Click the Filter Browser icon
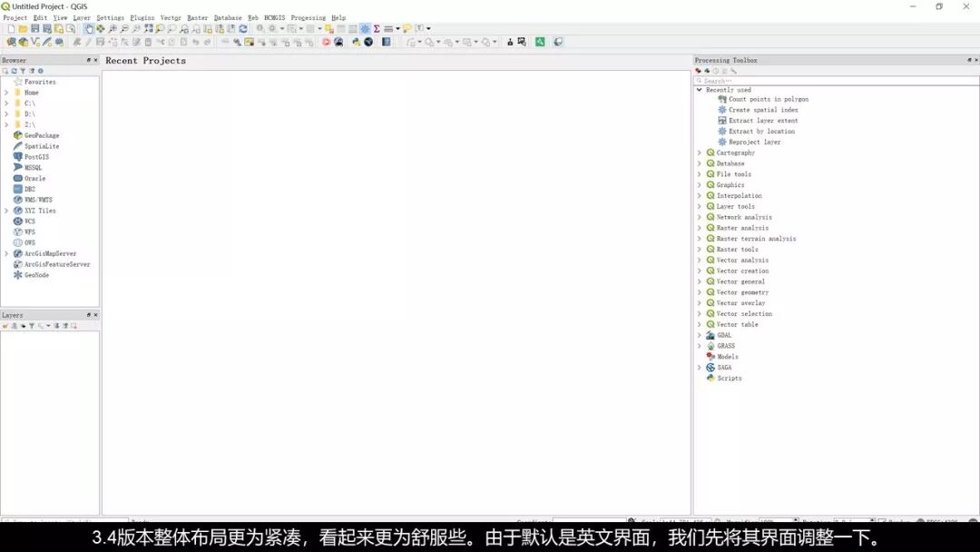The image size is (980, 552). point(23,71)
